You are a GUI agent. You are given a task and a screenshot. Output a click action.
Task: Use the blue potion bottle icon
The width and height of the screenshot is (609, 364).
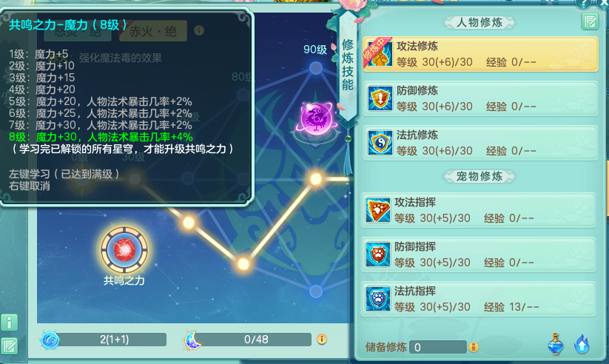click(556, 344)
